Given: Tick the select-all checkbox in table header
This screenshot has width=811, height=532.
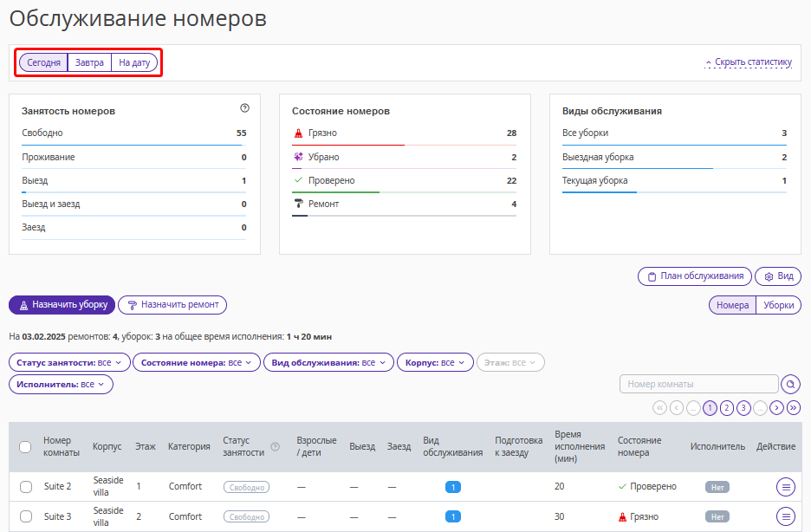Looking at the screenshot, I should coord(25,447).
